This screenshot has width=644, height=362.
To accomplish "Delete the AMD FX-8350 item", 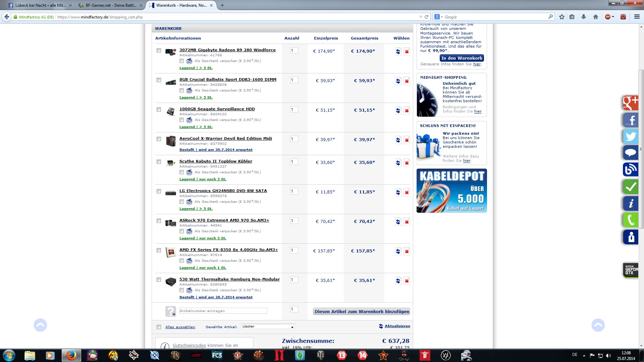I will coord(407,251).
